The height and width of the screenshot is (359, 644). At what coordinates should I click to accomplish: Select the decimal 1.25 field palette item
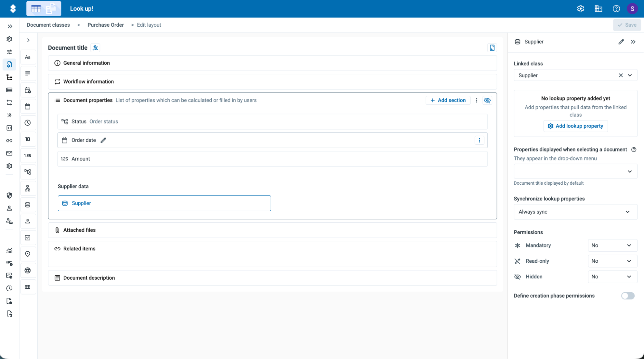(x=28, y=156)
